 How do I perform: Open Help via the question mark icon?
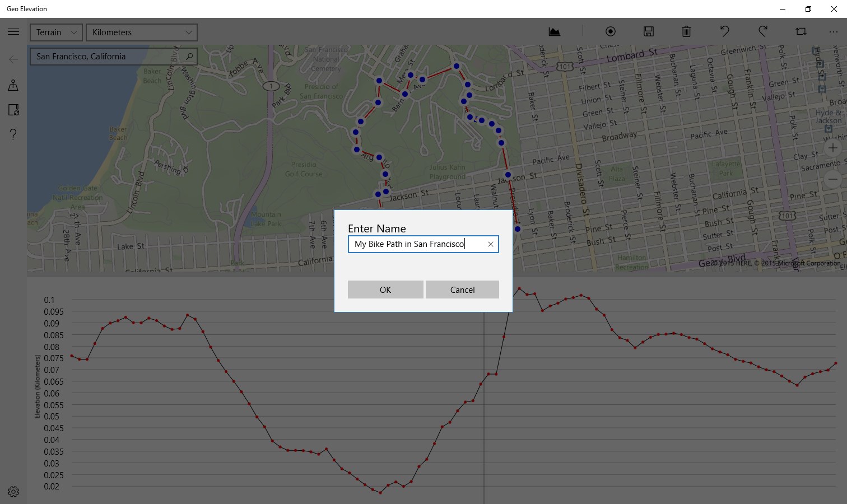tap(13, 134)
